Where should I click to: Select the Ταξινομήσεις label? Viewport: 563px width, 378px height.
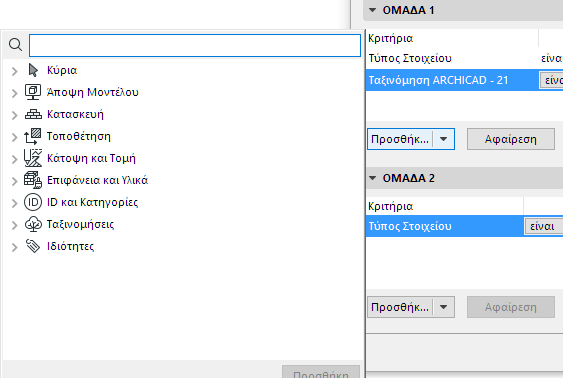pos(80,224)
